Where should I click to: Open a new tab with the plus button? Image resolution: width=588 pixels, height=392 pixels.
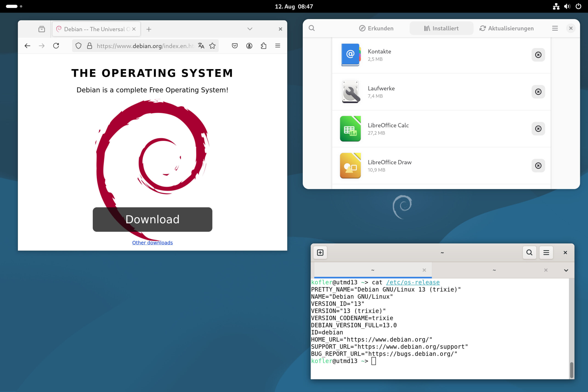149,29
